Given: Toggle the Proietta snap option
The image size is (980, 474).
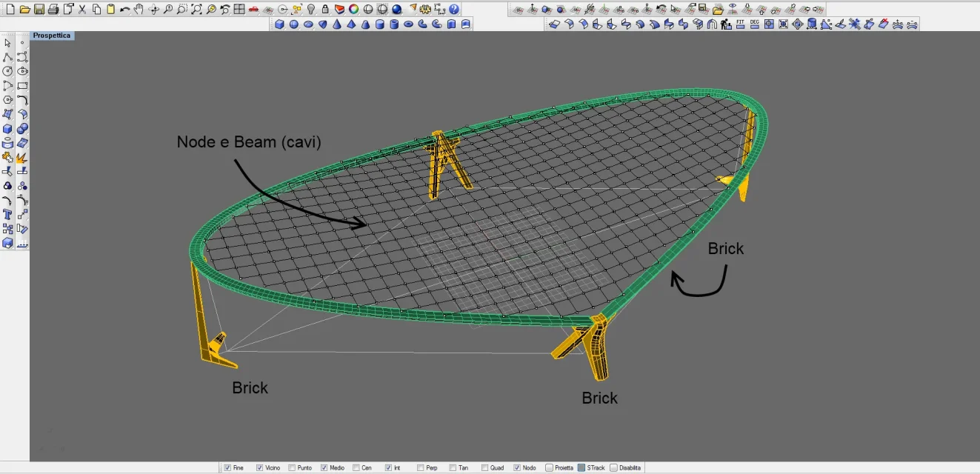Looking at the screenshot, I should point(550,468).
